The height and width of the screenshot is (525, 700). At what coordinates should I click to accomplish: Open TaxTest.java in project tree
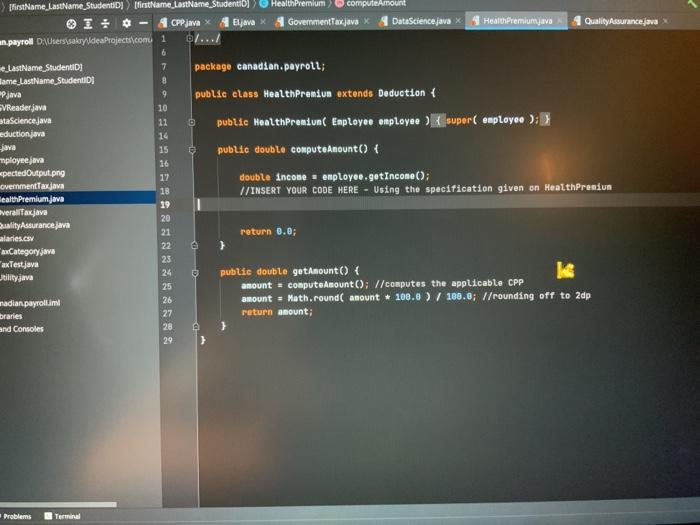tap(19, 264)
